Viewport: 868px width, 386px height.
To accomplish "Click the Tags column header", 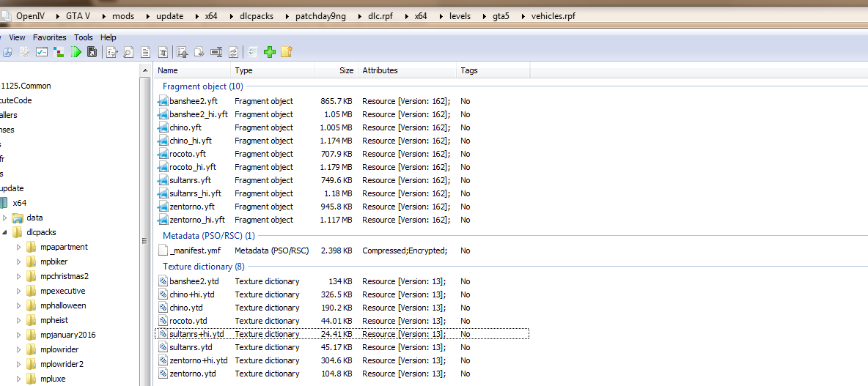I will [x=493, y=70].
